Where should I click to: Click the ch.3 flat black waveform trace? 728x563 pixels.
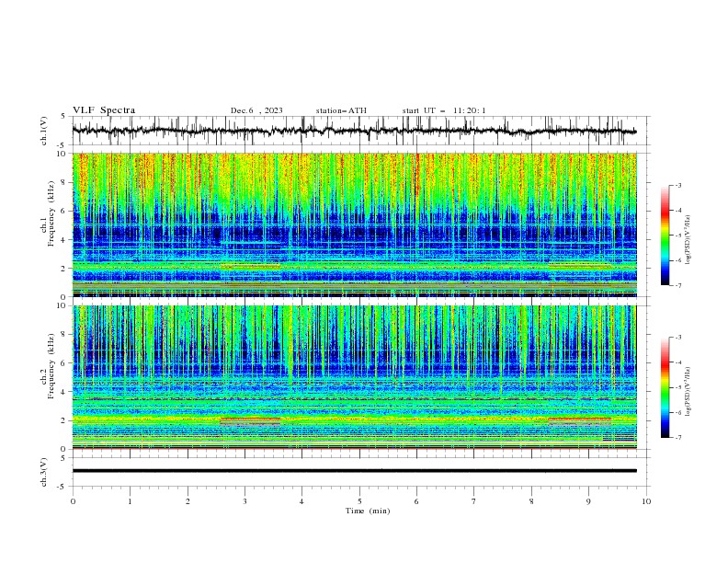point(354,471)
